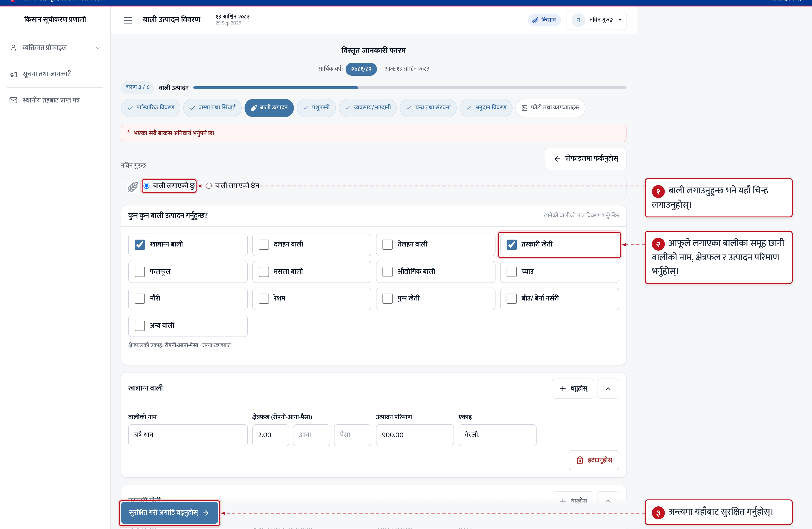Click the checkmark icon on व्यवसाय/आम्दानी

(x=348, y=108)
